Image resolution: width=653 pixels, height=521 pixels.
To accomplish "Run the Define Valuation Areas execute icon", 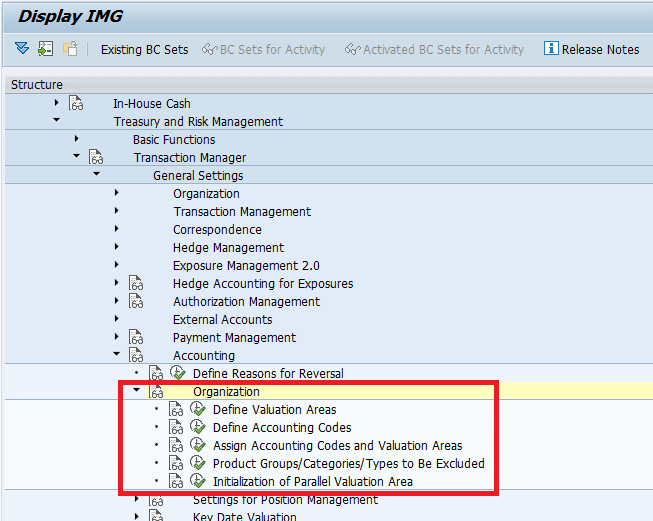I will 197,410.
